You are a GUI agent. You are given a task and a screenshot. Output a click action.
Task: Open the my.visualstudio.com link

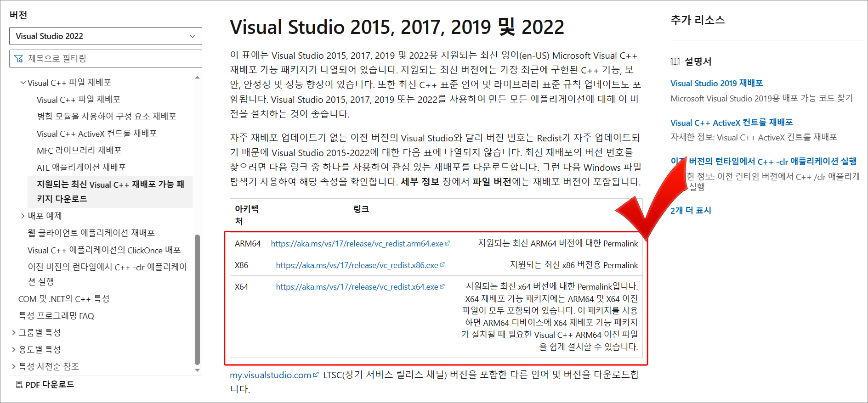271,375
